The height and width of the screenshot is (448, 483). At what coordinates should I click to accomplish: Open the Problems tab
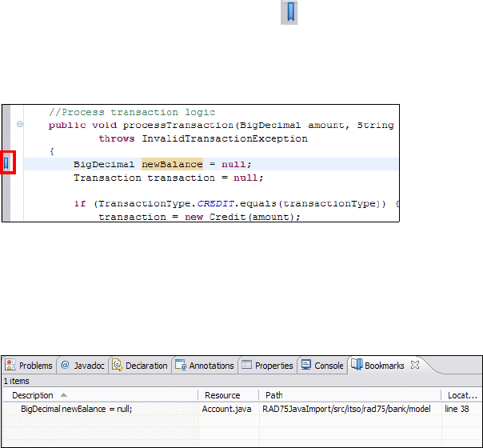point(29,366)
